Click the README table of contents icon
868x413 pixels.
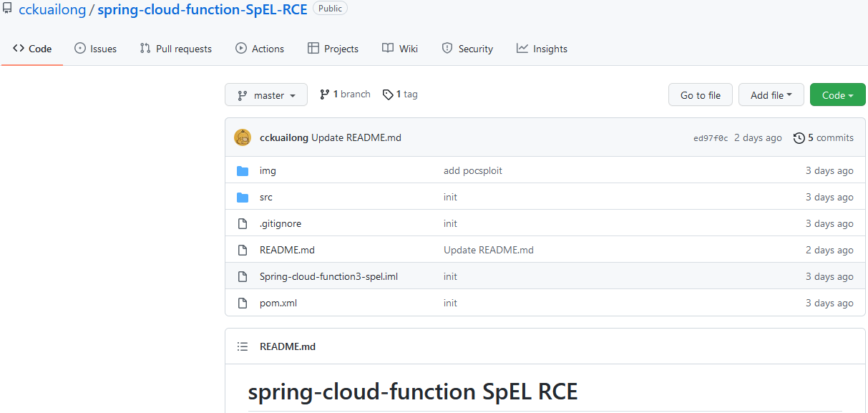coord(243,346)
